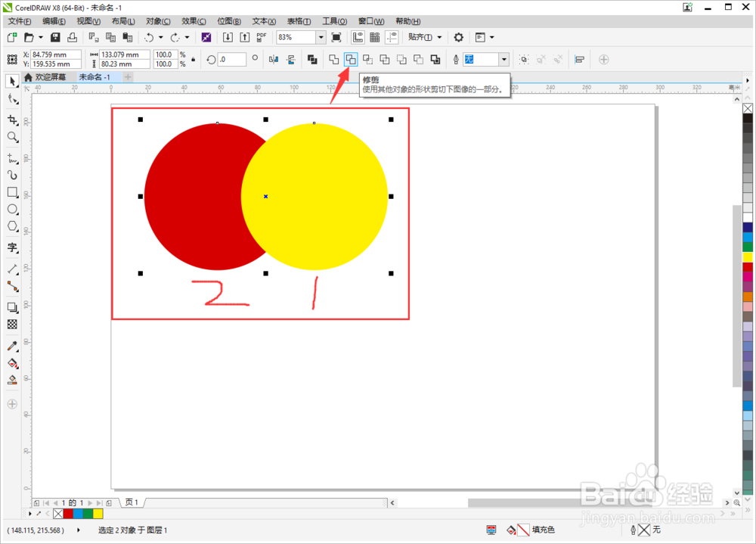
Task: Open a file with the folder icon
Action: click(x=29, y=37)
